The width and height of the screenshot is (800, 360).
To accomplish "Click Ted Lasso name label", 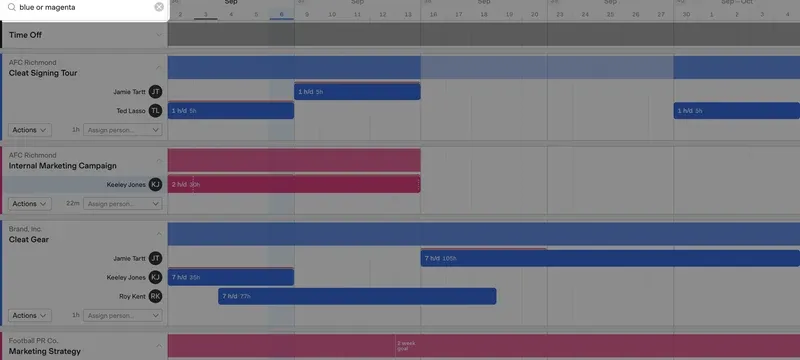I will point(131,111).
